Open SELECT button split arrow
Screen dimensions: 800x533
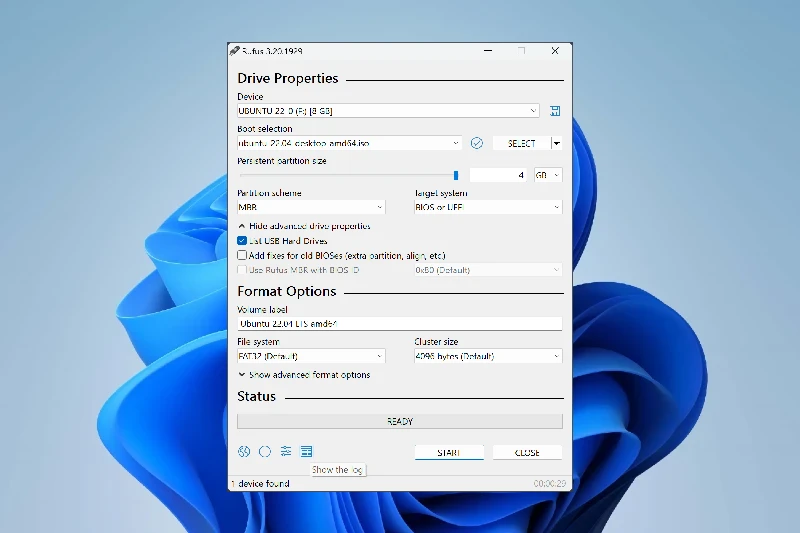coord(557,143)
